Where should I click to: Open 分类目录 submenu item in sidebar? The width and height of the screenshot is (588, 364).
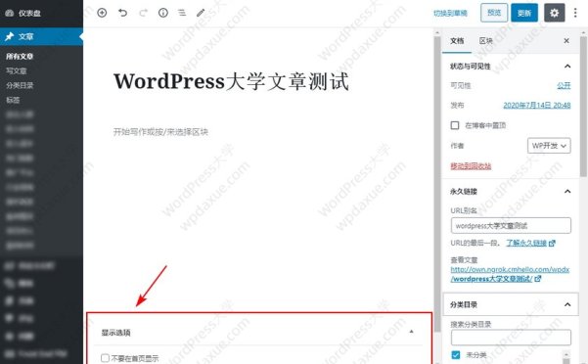tap(20, 85)
